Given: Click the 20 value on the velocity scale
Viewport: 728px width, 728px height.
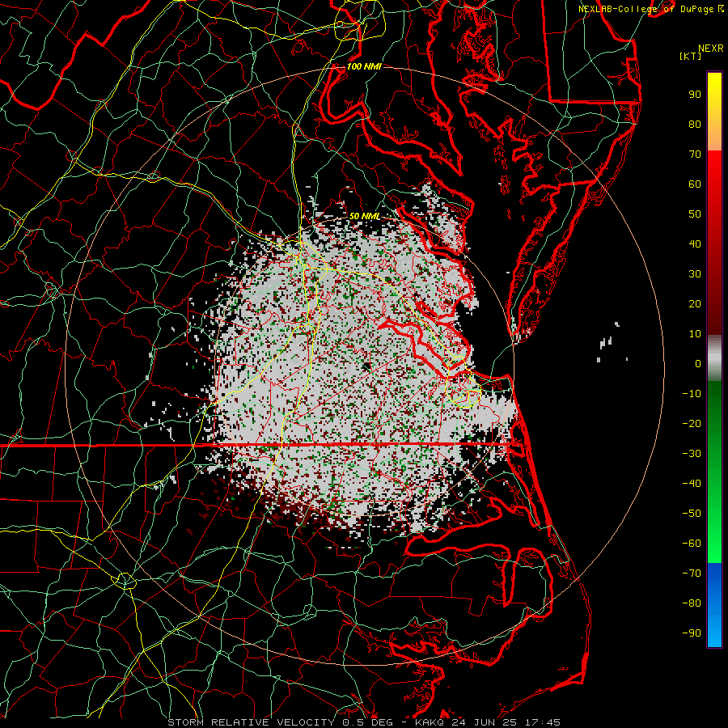Looking at the screenshot, I should point(695,303).
